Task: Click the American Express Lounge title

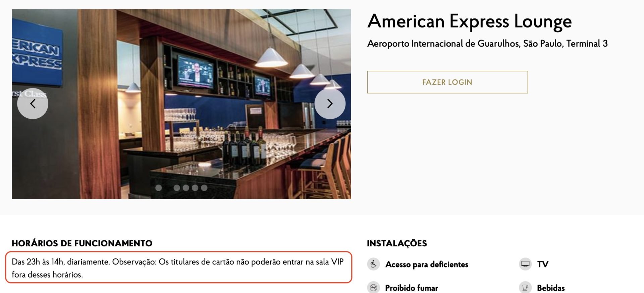Action: pyautogui.click(x=470, y=21)
